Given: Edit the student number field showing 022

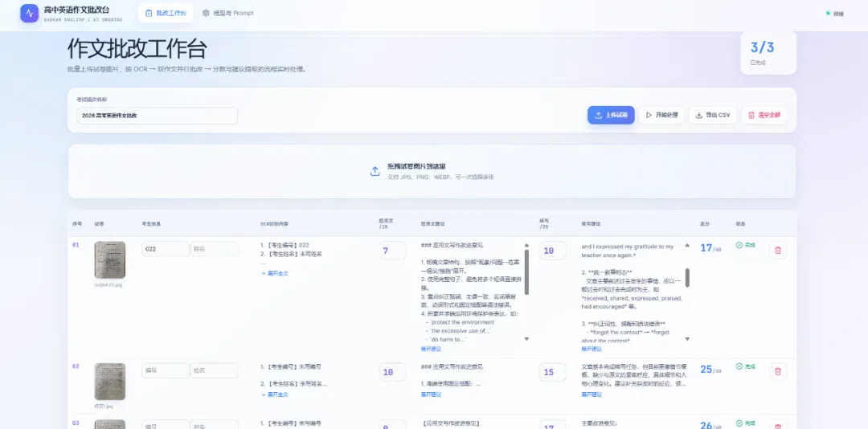Looking at the screenshot, I should point(166,249).
